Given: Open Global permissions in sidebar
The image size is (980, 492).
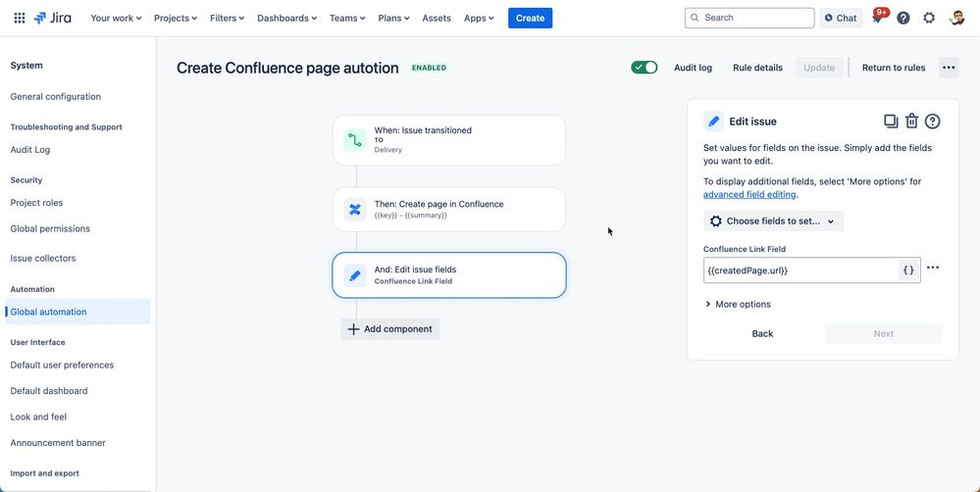Looking at the screenshot, I should point(50,228).
